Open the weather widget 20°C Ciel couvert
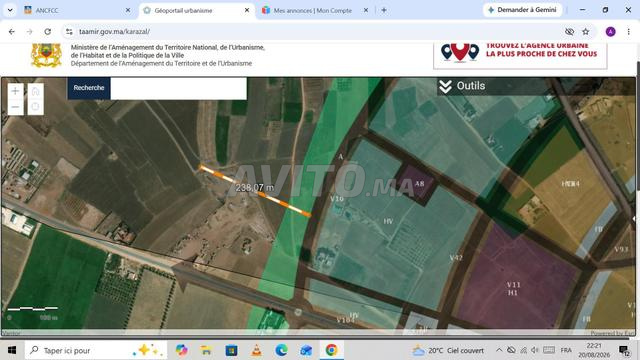640x360 pixels. click(x=448, y=350)
